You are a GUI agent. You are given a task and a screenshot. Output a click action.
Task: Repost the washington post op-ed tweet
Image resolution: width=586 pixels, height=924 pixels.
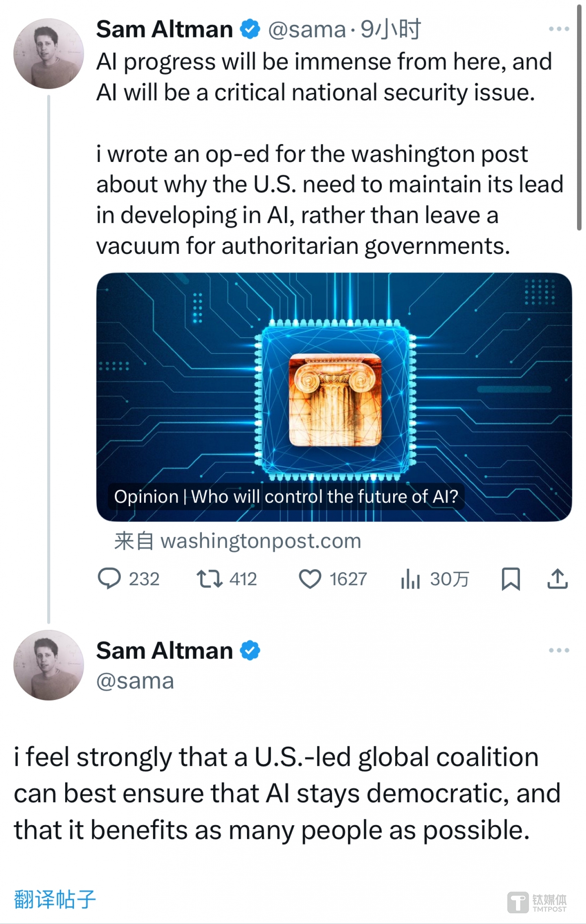209,579
